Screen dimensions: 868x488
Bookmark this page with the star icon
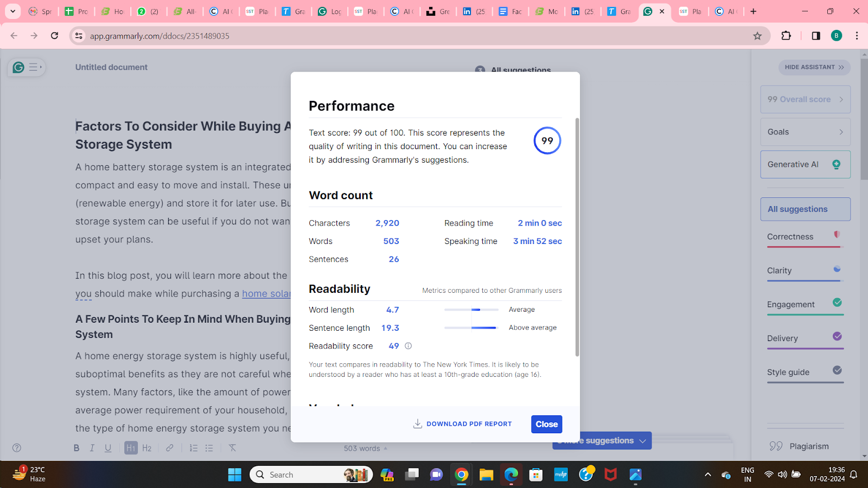point(757,36)
